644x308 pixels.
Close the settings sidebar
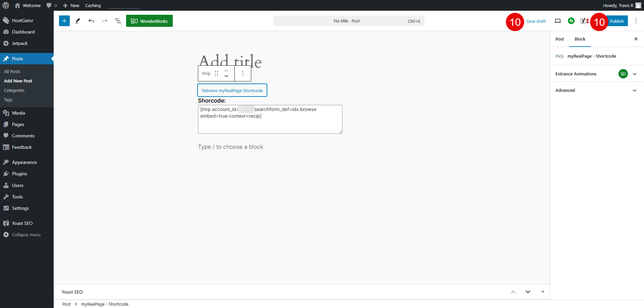(x=636, y=39)
